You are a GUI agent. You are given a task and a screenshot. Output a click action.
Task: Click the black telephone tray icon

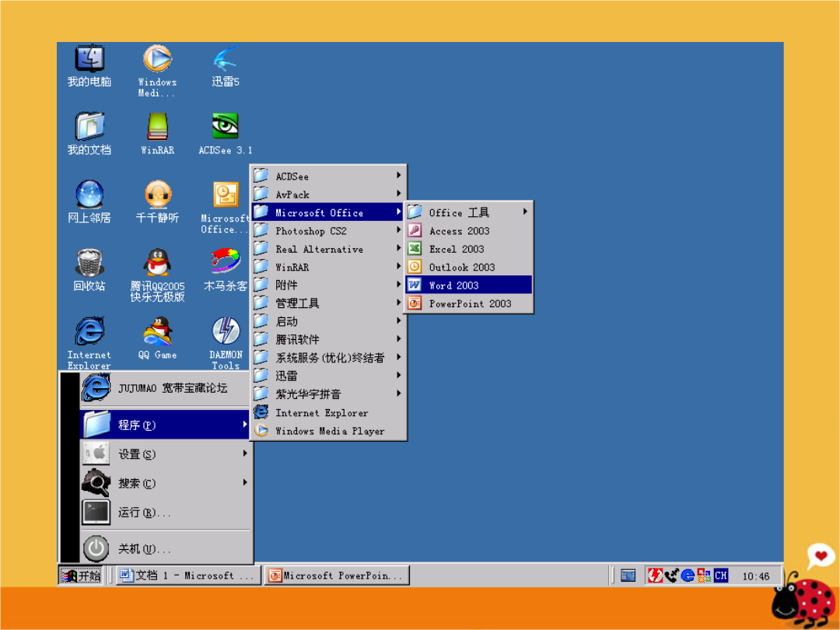tap(671, 576)
